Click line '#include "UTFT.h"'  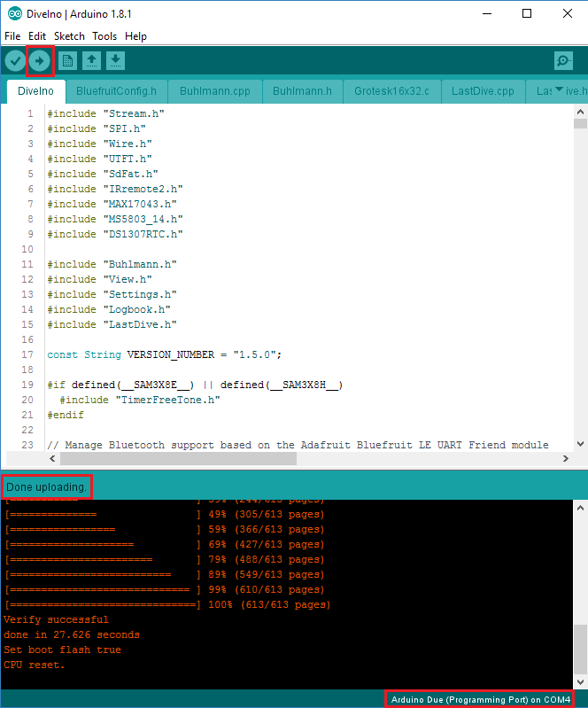(100, 159)
